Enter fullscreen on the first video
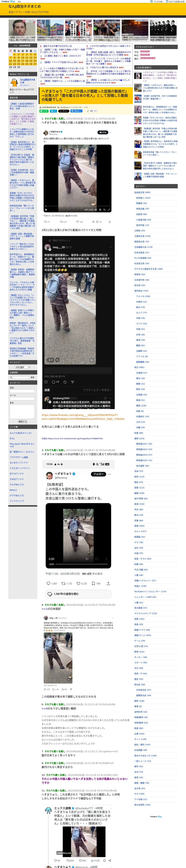186x868 pixels. (109, 210)
